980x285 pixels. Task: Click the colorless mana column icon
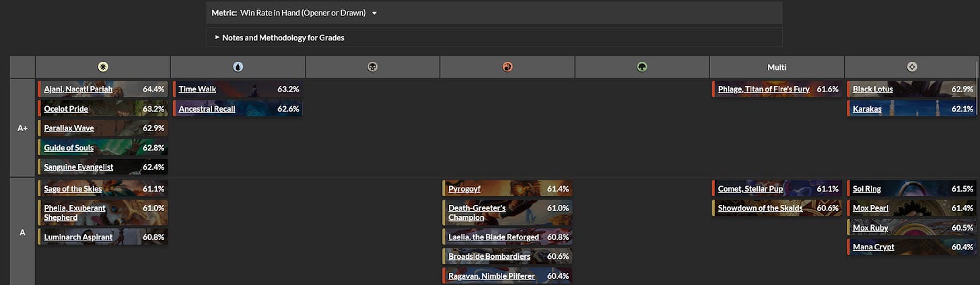click(x=912, y=67)
